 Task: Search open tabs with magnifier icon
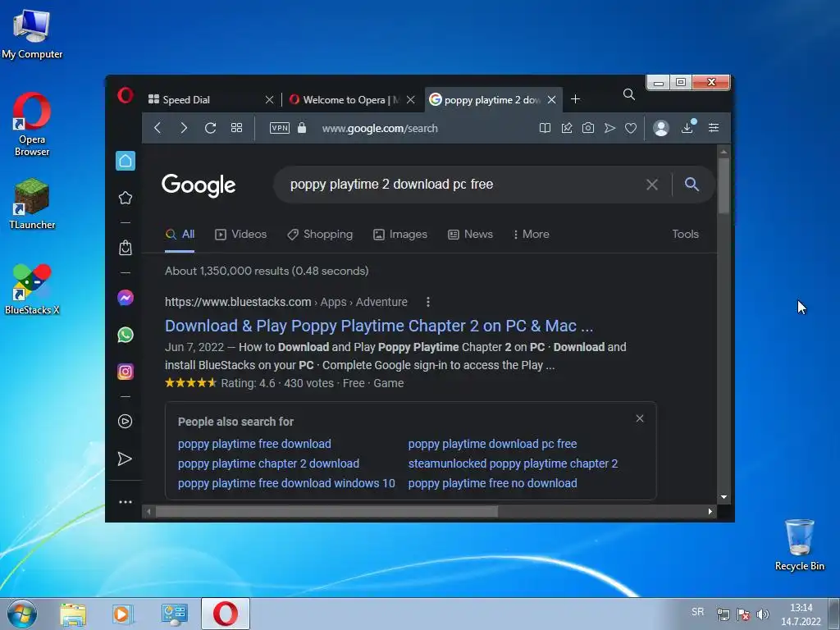[629, 95]
